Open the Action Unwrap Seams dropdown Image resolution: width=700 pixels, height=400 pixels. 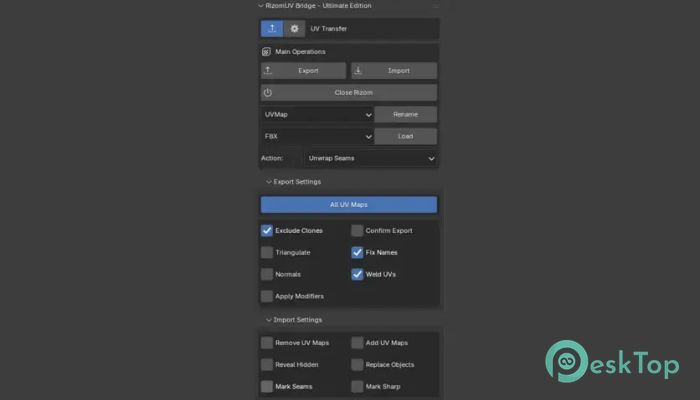coord(371,158)
